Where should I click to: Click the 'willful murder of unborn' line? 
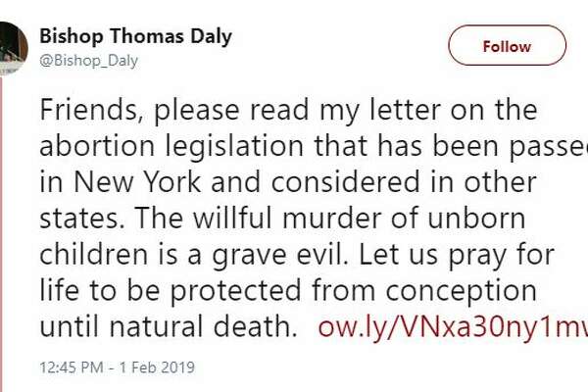[x=282, y=219]
